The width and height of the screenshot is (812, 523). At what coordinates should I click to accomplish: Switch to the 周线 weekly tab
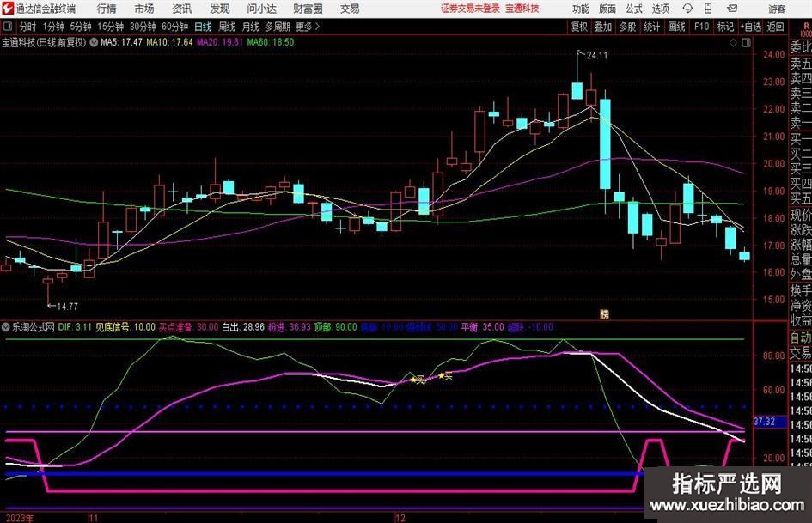[226, 27]
